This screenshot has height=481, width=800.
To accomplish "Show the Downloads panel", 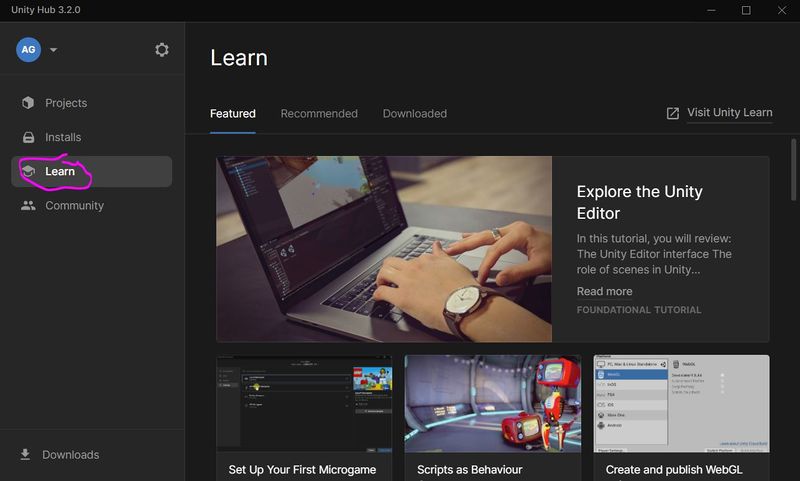I will tap(70, 454).
